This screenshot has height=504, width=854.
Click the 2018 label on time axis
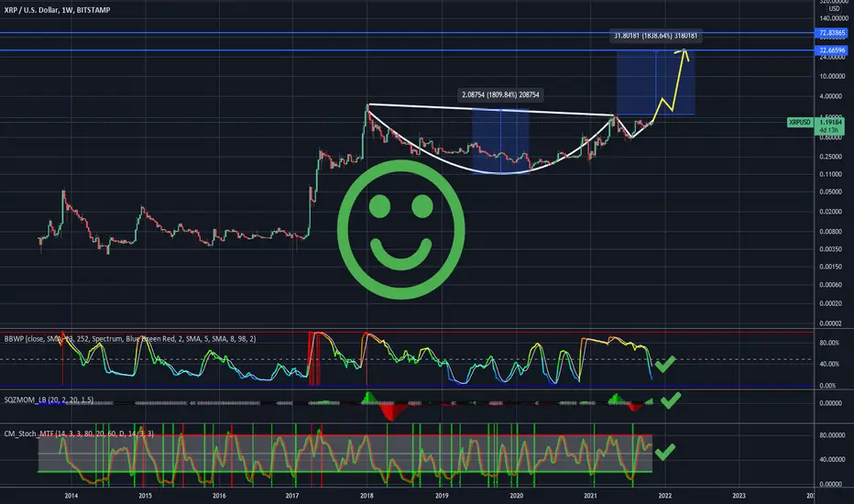click(367, 496)
